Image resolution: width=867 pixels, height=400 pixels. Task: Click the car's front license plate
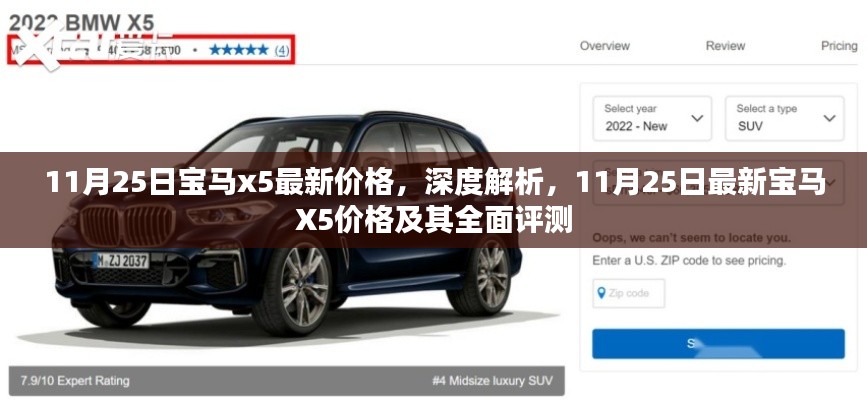click(x=121, y=260)
